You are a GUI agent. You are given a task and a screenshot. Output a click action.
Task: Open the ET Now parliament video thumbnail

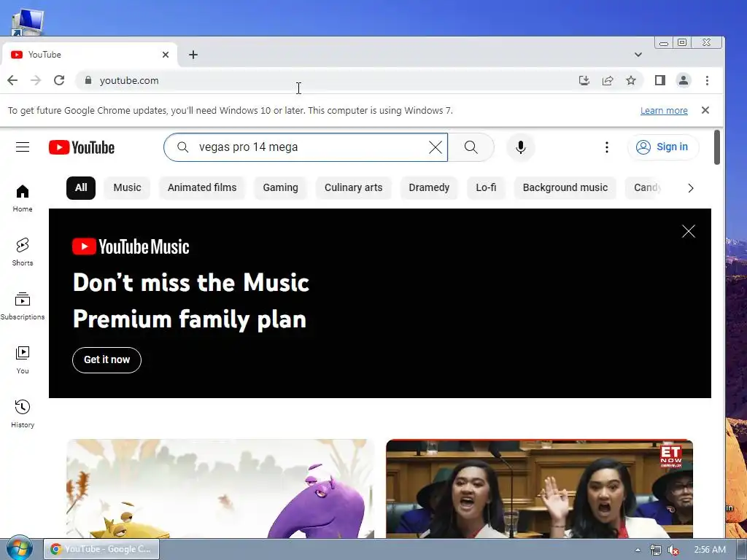tap(539, 489)
